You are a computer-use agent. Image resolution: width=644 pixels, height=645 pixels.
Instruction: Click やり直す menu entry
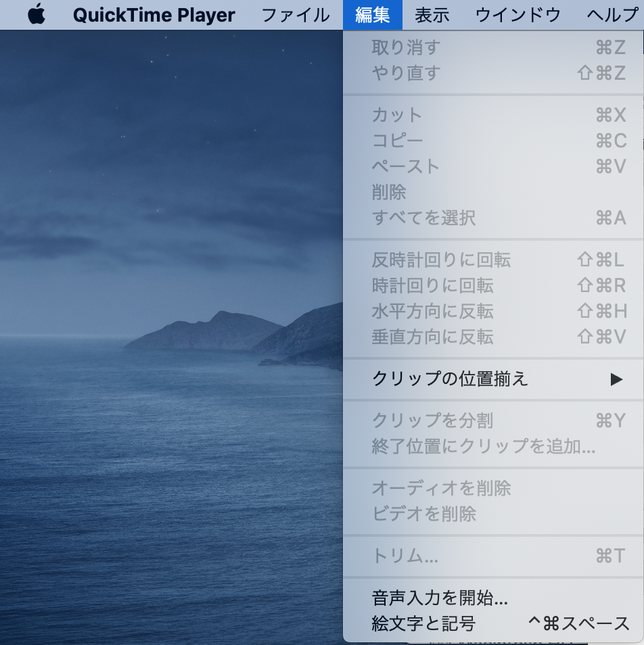tap(406, 73)
